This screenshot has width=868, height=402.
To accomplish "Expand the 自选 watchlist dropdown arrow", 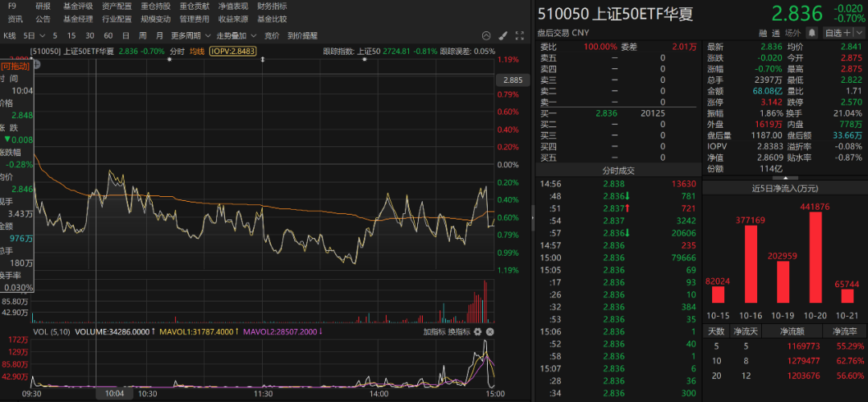I will 858,33.
